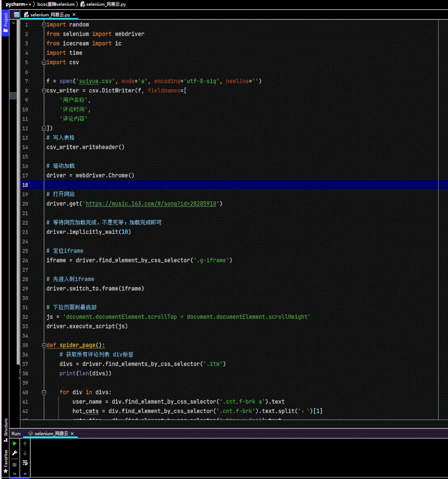
Task: Close the selenium_网易云 run tab
Action: point(72,433)
